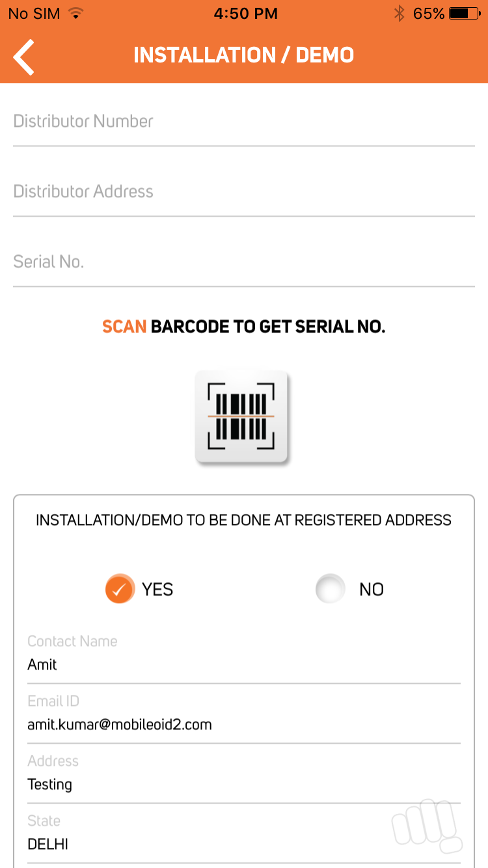
Task: Focus the Distributor Number field
Action: [x=244, y=122]
